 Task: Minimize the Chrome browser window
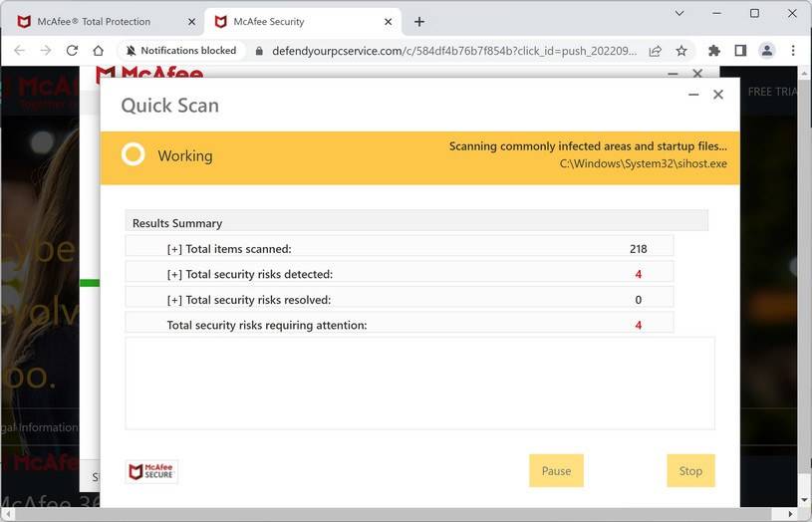point(717,14)
